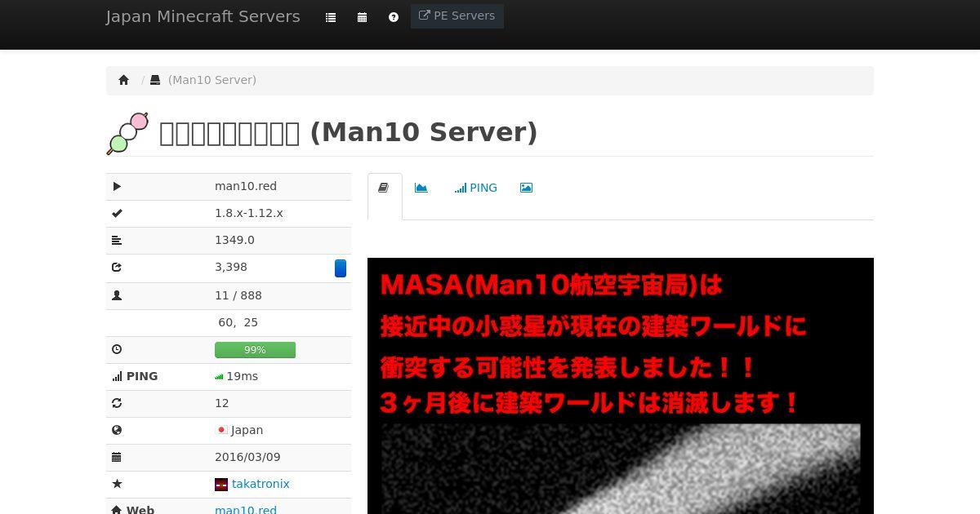
Task: Click the Japan country text
Action: point(247,430)
